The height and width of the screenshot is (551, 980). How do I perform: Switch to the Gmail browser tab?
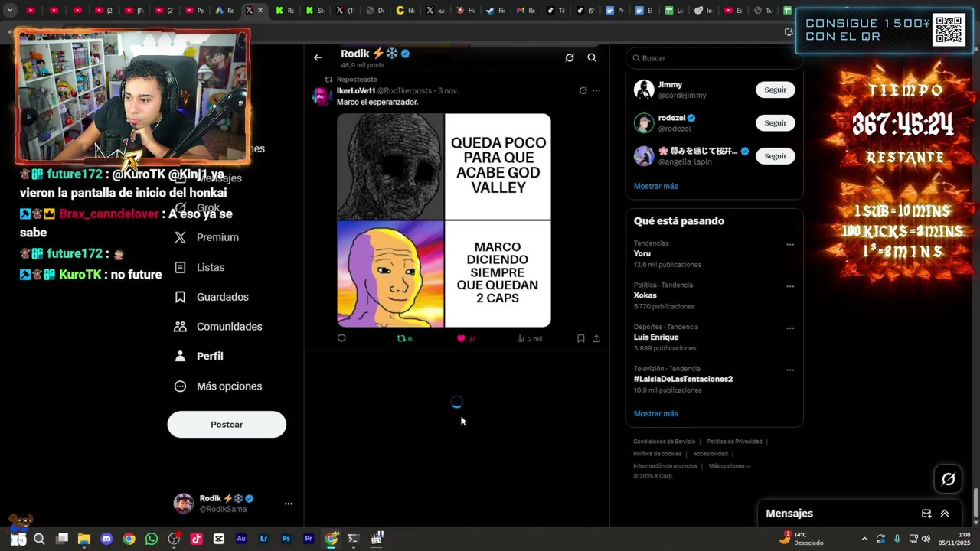click(525, 11)
